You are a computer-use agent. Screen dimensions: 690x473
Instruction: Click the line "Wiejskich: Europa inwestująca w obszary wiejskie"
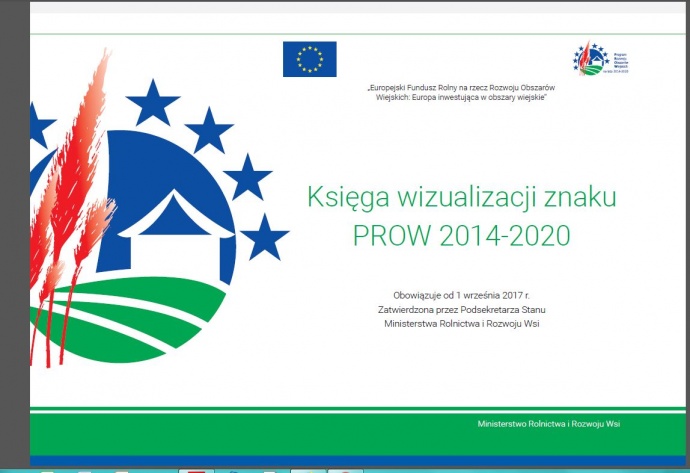pos(461,97)
